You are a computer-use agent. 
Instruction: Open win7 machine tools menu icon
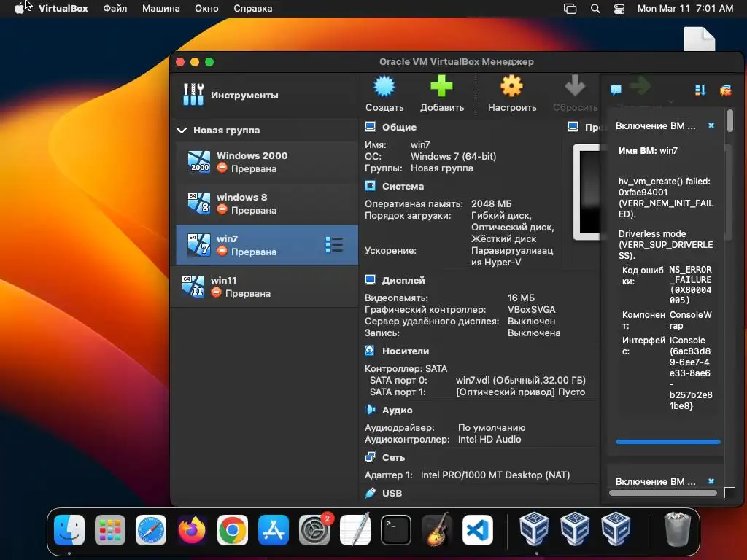334,245
